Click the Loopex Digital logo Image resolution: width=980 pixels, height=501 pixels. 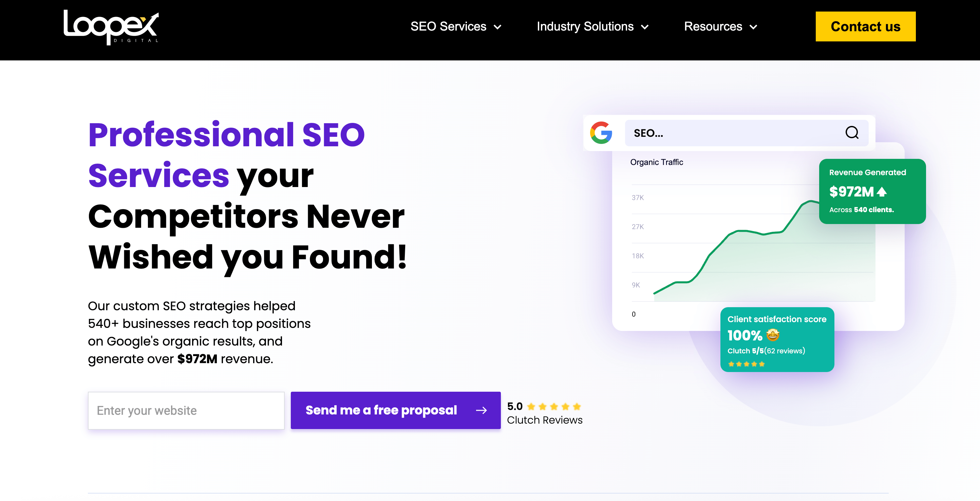coord(111,27)
